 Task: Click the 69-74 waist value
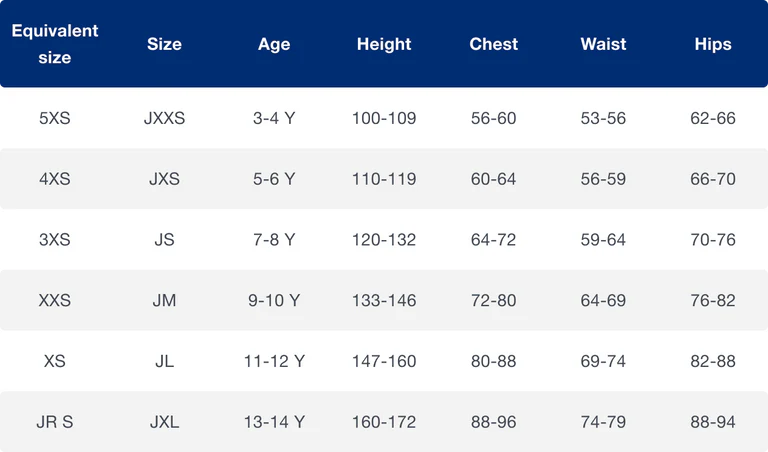[603, 361]
